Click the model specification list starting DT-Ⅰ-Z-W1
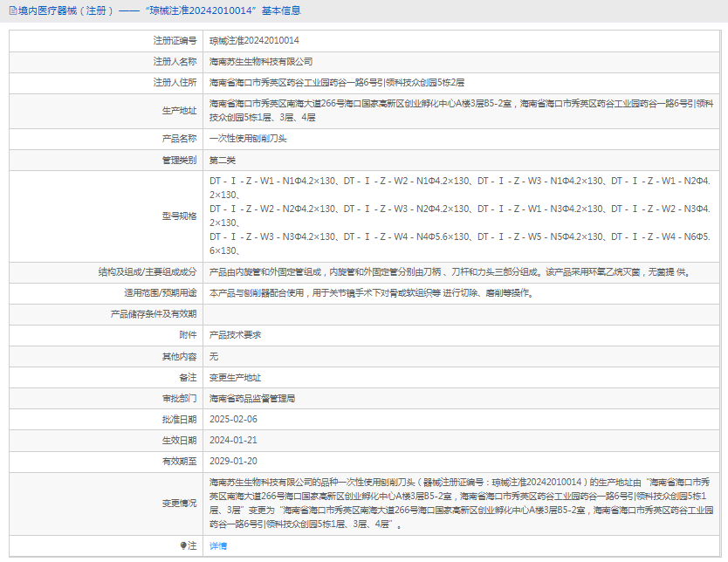Image resolution: width=728 pixels, height=562 pixels. pyautogui.click(x=460, y=216)
